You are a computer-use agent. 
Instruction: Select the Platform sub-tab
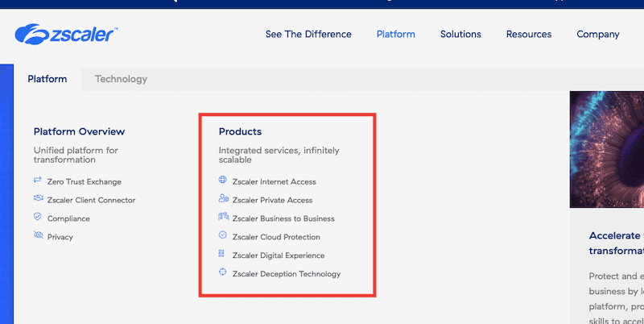point(47,79)
